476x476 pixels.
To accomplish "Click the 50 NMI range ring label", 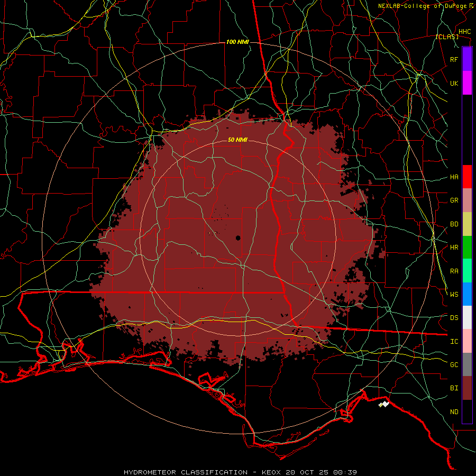I will point(237,140).
